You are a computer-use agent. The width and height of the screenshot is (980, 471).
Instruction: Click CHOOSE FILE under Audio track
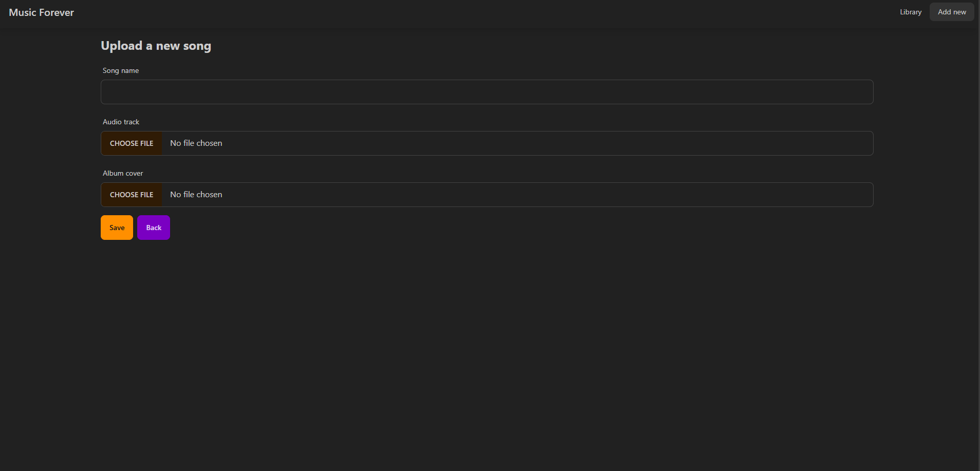[x=132, y=143]
